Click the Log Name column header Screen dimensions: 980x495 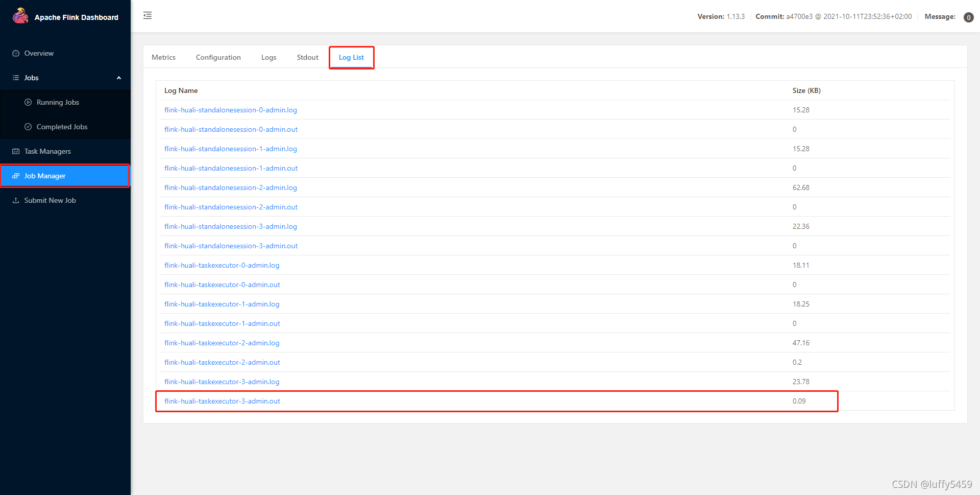point(181,90)
